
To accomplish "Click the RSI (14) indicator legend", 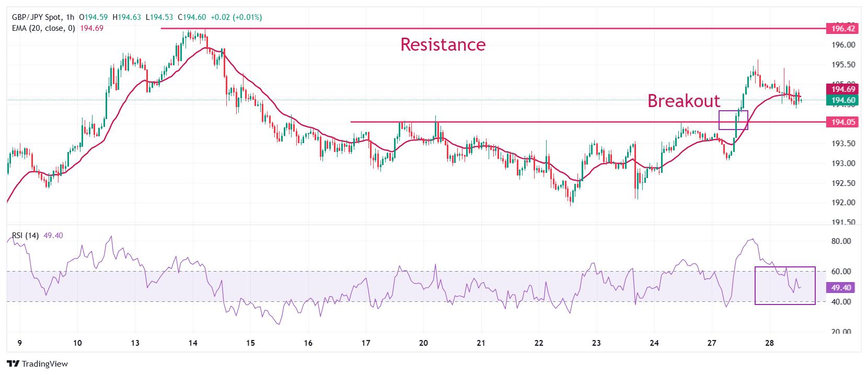I will [26, 236].
